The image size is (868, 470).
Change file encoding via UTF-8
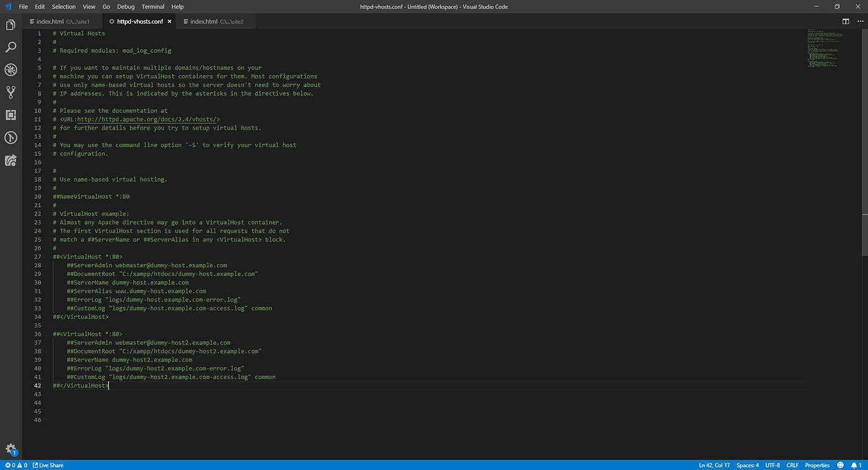pos(773,465)
